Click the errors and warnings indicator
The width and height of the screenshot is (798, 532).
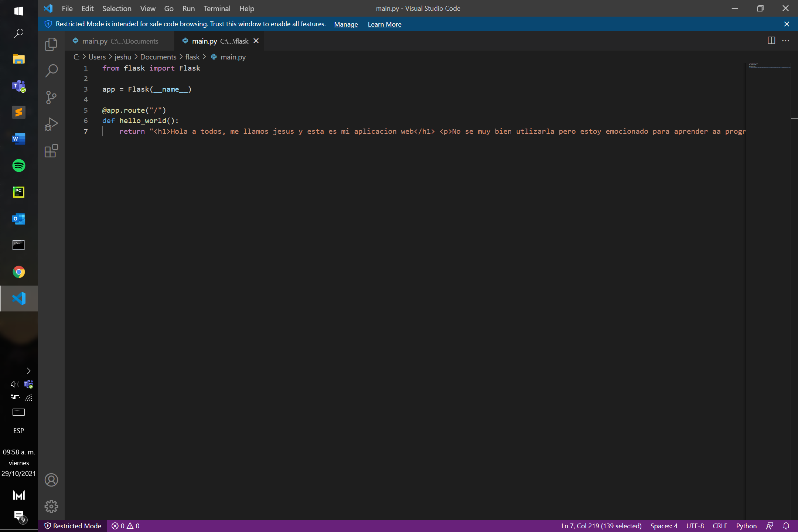click(126, 526)
